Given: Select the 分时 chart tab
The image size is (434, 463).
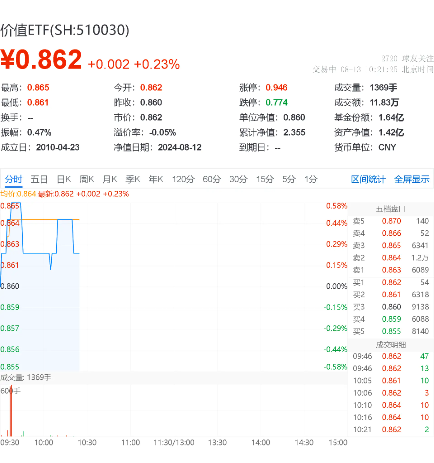Looking at the screenshot, I should click(13, 179).
